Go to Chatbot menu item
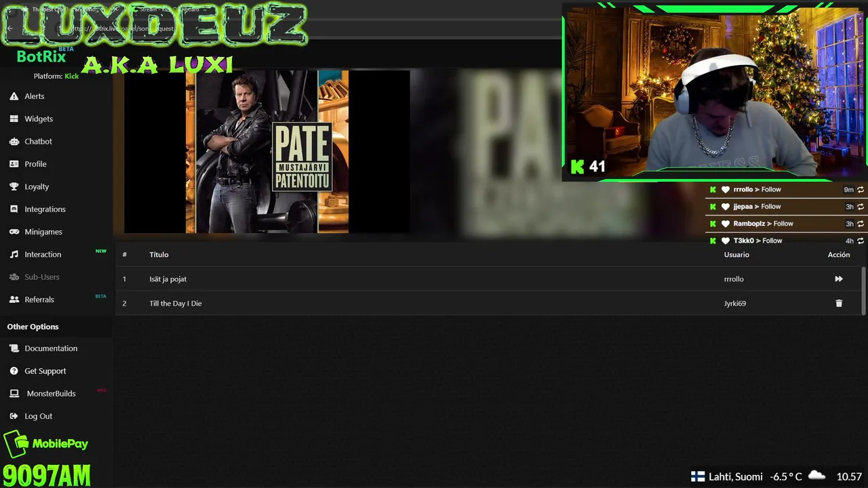This screenshot has width=868, height=488. [x=38, y=141]
